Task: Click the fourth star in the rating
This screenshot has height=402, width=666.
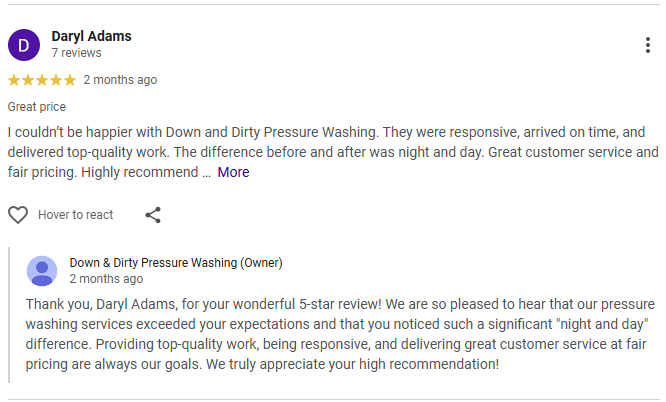Action: pyautogui.click(x=56, y=80)
